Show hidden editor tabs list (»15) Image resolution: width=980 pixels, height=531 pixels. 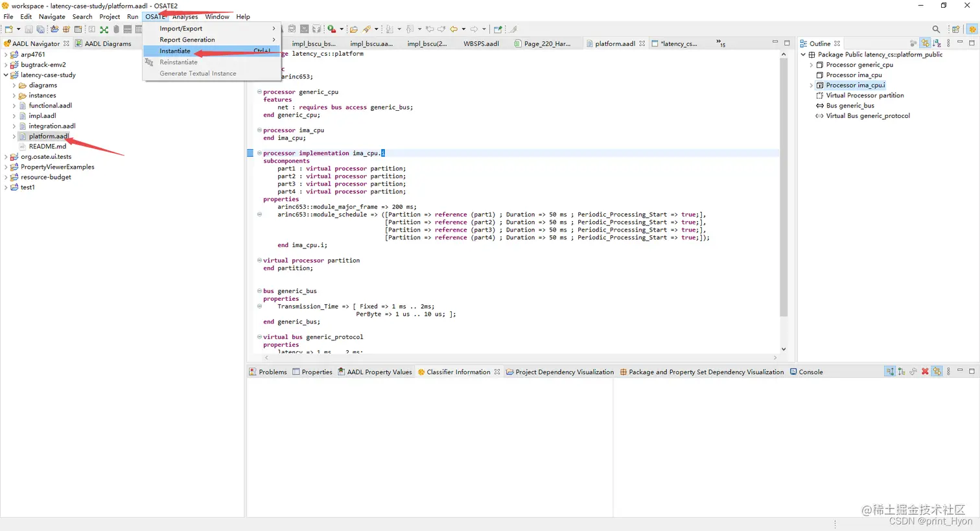pyautogui.click(x=721, y=43)
